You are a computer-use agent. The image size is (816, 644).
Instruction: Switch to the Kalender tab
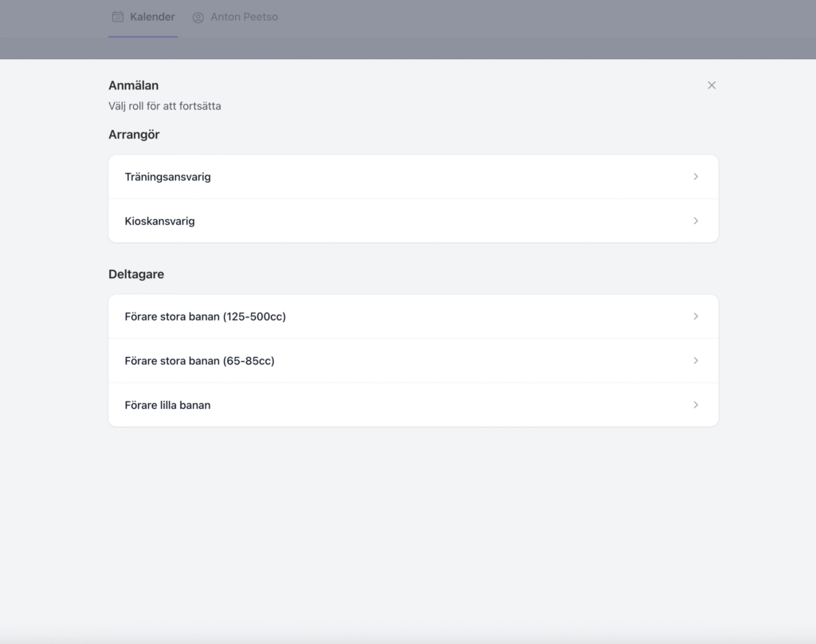click(151, 17)
